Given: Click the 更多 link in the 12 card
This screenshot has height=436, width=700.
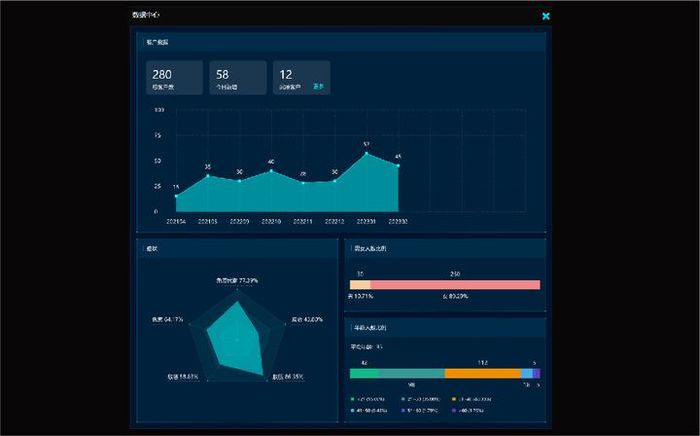Looking at the screenshot, I should [x=318, y=86].
